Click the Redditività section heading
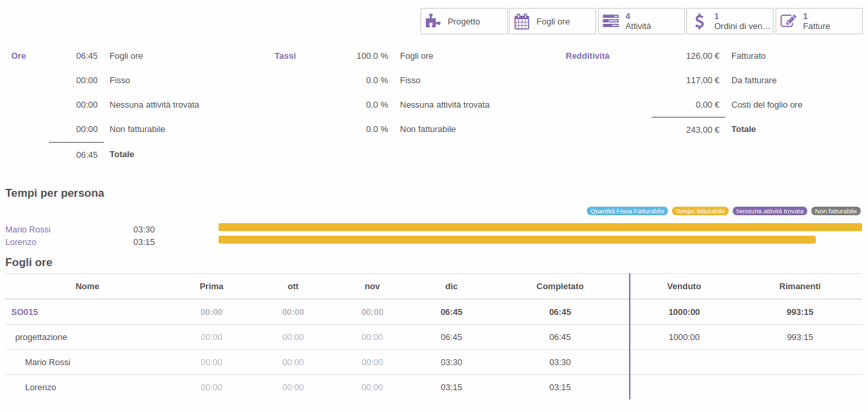 (587, 56)
